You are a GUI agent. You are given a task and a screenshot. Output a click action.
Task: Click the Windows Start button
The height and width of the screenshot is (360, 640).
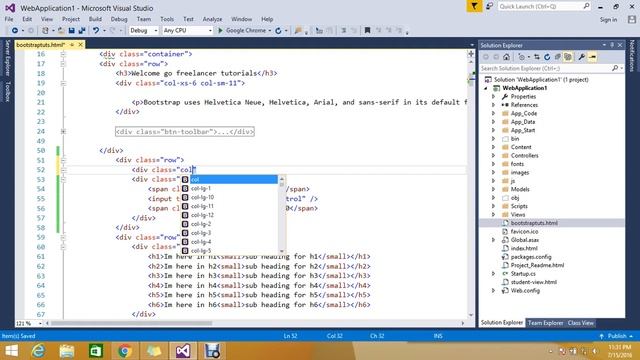point(11,351)
